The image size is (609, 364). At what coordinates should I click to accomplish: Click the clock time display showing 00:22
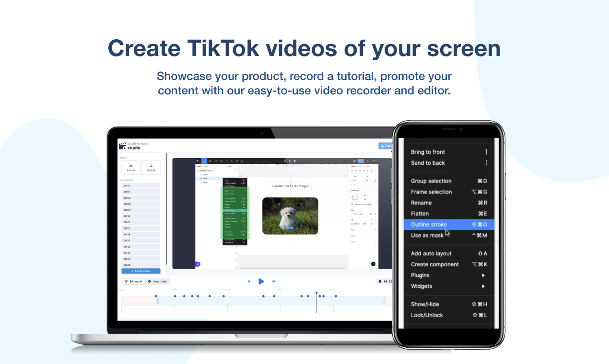tap(385, 282)
